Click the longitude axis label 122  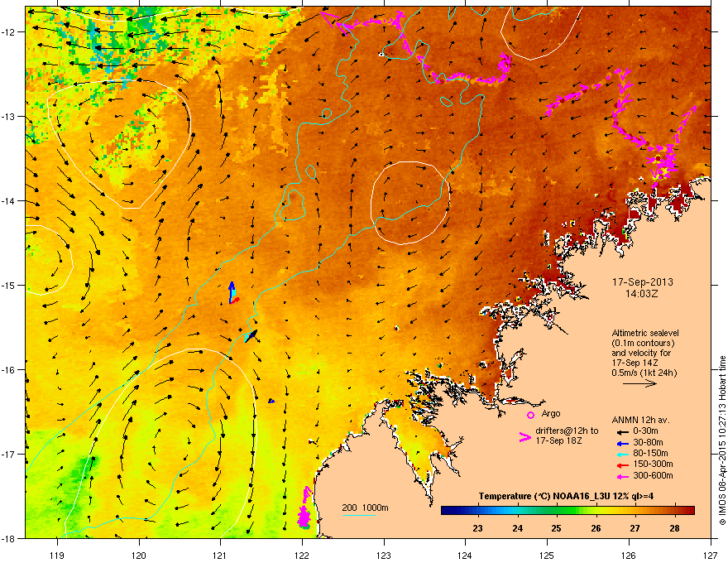pyautogui.click(x=302, y=555)
